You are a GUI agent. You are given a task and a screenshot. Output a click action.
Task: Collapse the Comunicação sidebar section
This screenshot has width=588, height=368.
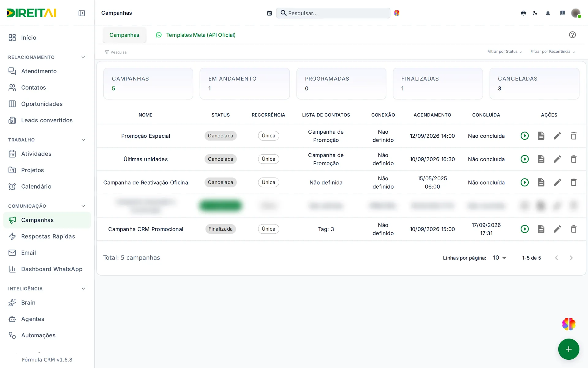(x=83, y=206)
